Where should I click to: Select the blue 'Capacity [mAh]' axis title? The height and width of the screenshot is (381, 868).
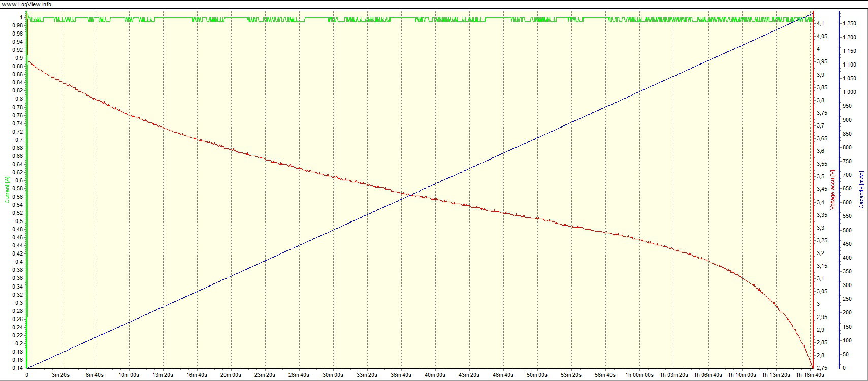[861, 189]
